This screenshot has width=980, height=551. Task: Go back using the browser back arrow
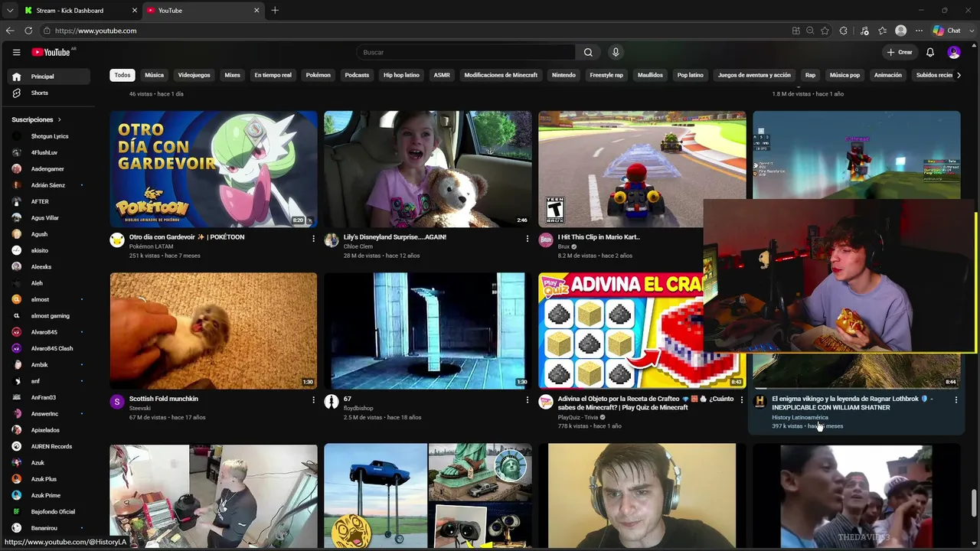[x=10, y=31]
